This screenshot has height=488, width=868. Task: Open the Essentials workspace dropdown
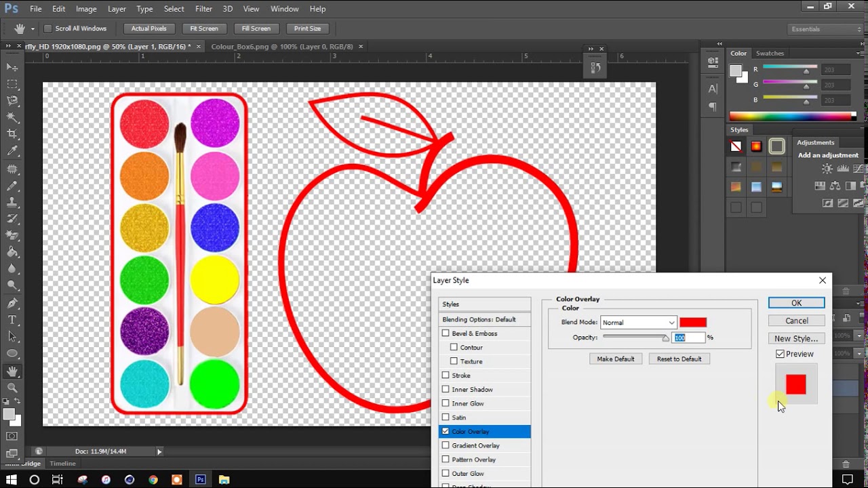click(x=825, y=29)
